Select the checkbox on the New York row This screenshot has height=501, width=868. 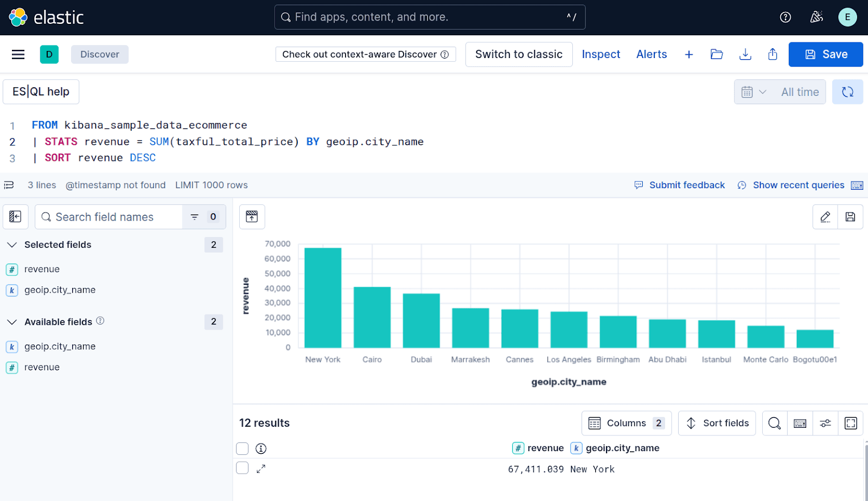[242, 467]
